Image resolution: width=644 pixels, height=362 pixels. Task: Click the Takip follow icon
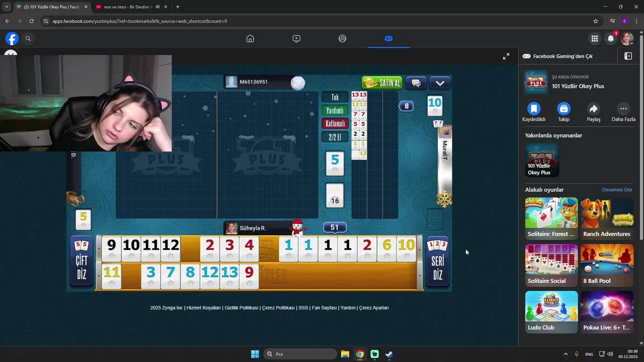click(563, 109)
